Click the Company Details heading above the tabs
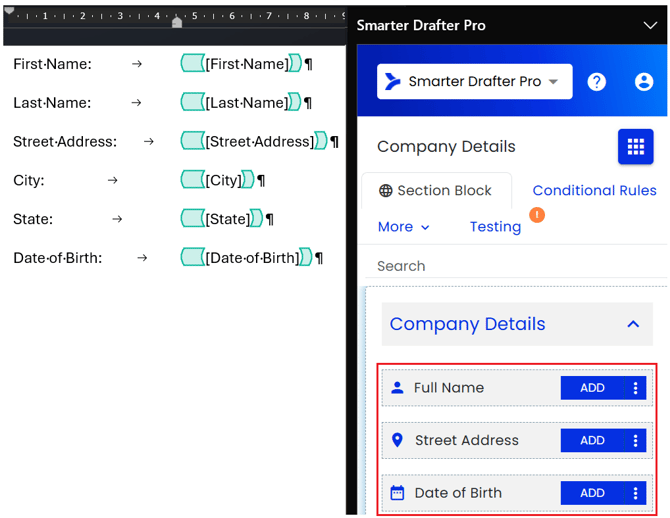The height and width of the screenshot is (518, 670). (x=446, y=147)
